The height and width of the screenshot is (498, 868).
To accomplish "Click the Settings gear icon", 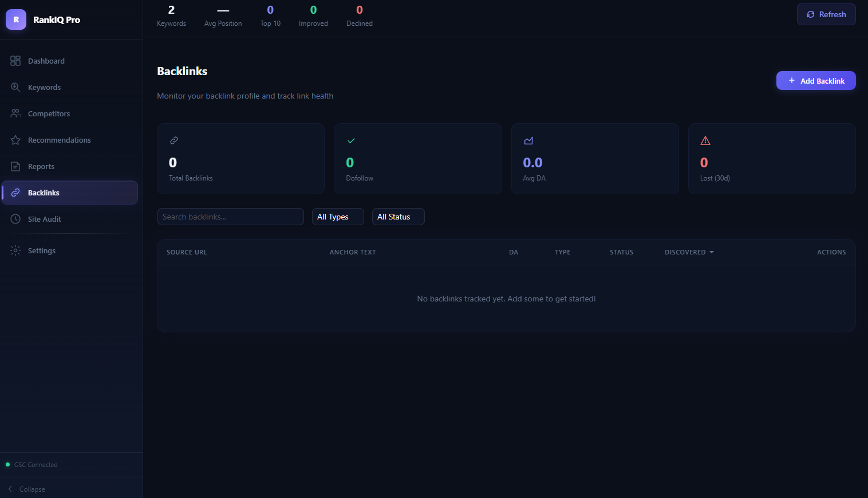I will (15, 250).
